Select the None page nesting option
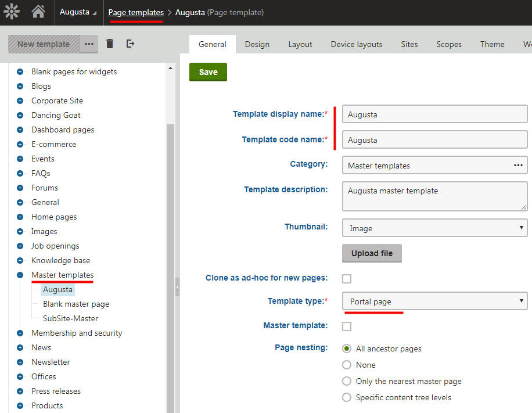This screenshot has width=532, height=413. (x=347, y=365)
